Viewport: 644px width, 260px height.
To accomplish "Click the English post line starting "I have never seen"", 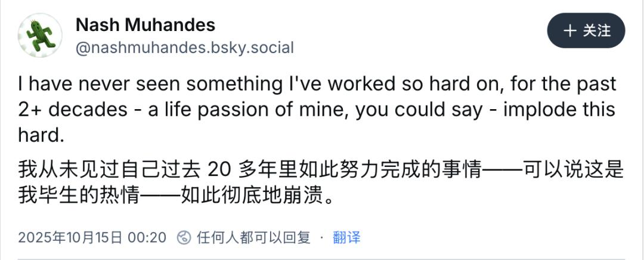I will [x=316, y=85].
